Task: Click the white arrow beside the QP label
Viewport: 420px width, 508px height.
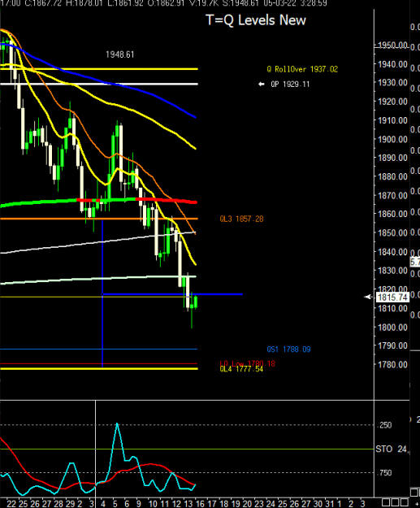Action: [x=262, y=85]
